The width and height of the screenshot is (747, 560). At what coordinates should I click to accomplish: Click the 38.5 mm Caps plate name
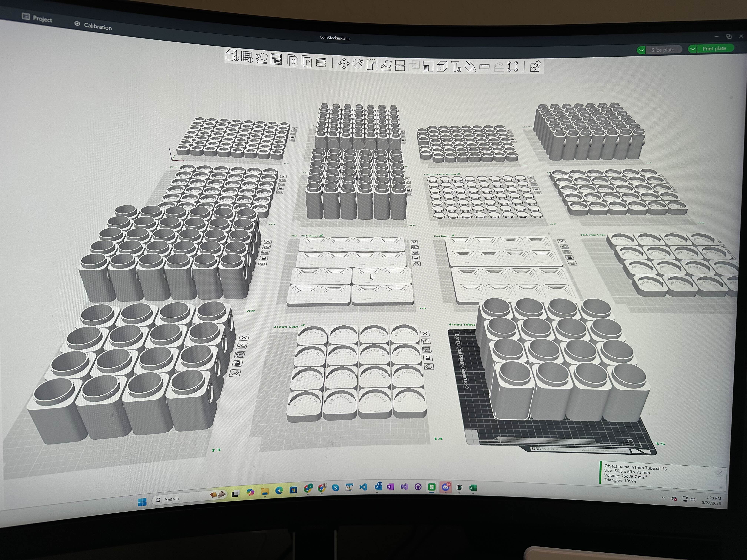[593, 235]
